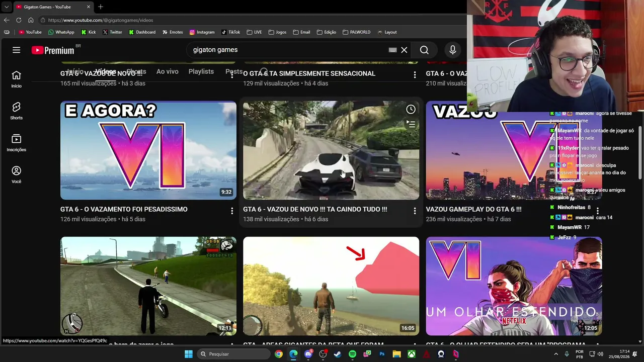This screenshot has width=644, height=362.
Task: Focus the Windows taskbar Pesquisar search box
Action: click(x=233, y=354)
